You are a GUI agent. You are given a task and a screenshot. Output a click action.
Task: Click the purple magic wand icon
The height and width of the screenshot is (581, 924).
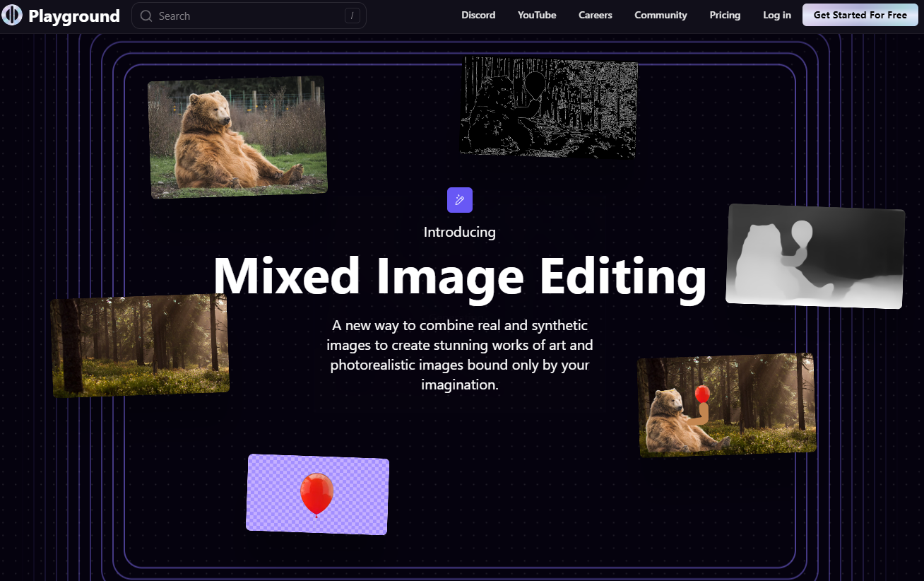[x=460, y=200]
